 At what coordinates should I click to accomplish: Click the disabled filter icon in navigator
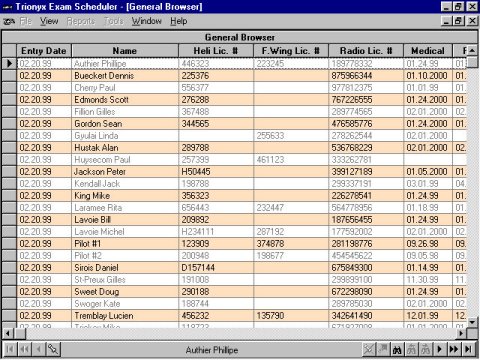click(x=369, y=349)
